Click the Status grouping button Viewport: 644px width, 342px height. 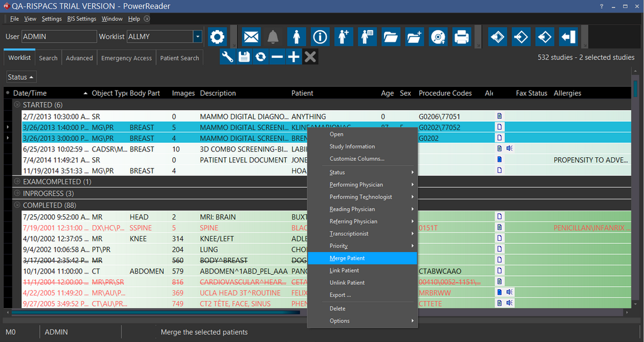click(x=21, y=77)
